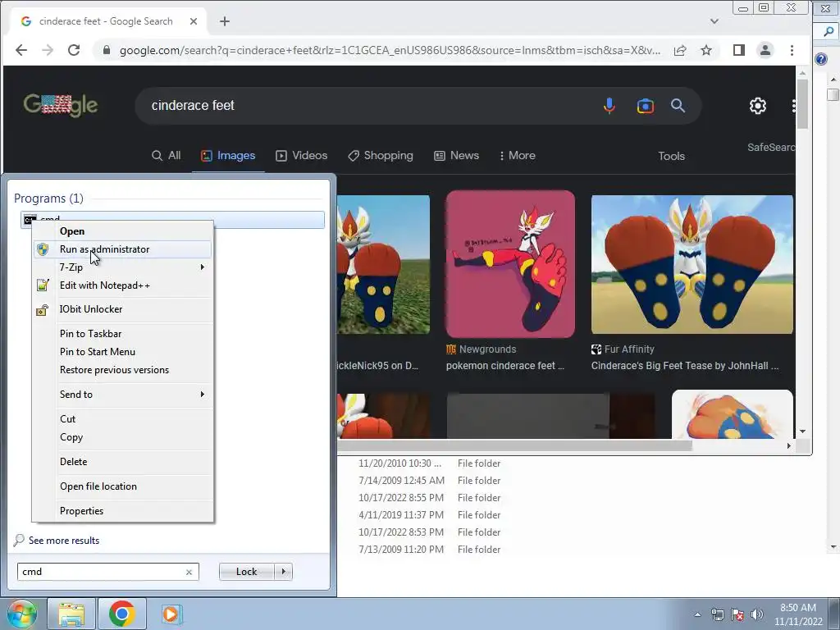Image resolution: width=840 pixels, height=630 pixels.
Task: Click the network tray icon
Action: [717, 614]
